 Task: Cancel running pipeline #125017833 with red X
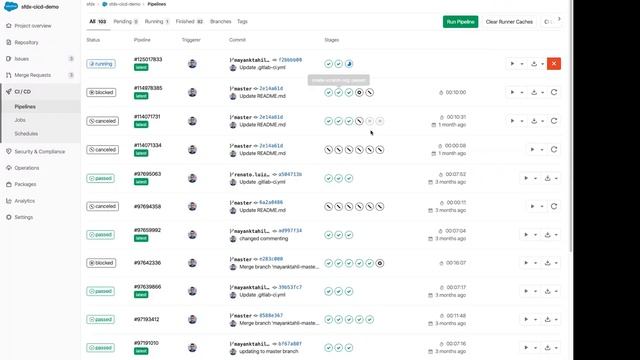pyautogui.click(x=554, y=64)
